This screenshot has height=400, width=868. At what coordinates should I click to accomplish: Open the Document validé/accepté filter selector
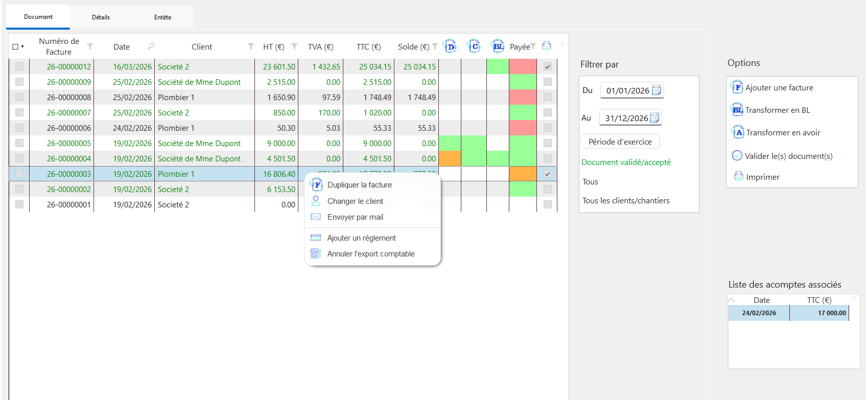(626, 162)
